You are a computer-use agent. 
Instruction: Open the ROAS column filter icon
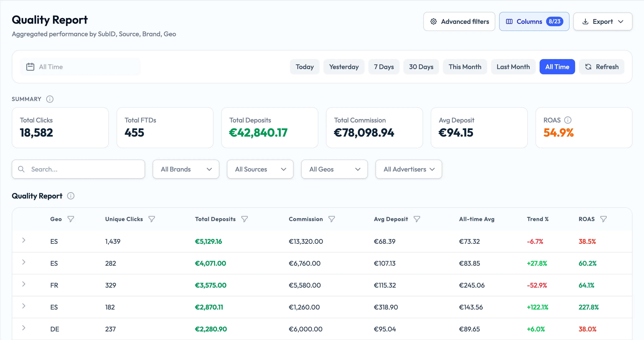coord(604,219)
